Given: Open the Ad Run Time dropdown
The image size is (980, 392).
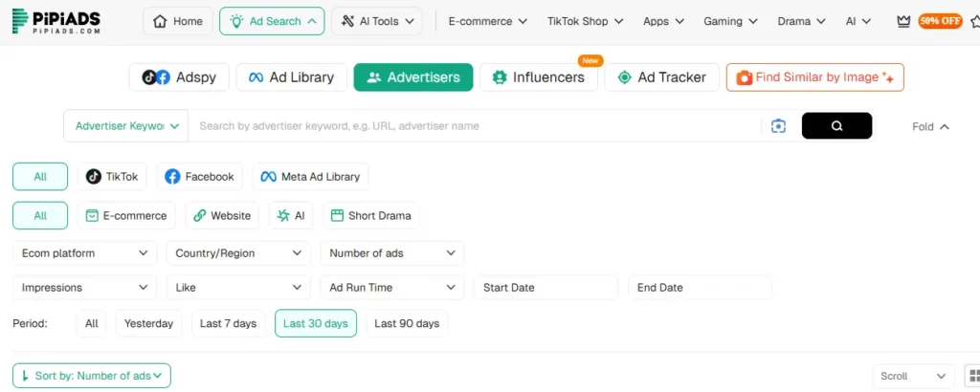Looking at the screenshot, I should (391, 288).
